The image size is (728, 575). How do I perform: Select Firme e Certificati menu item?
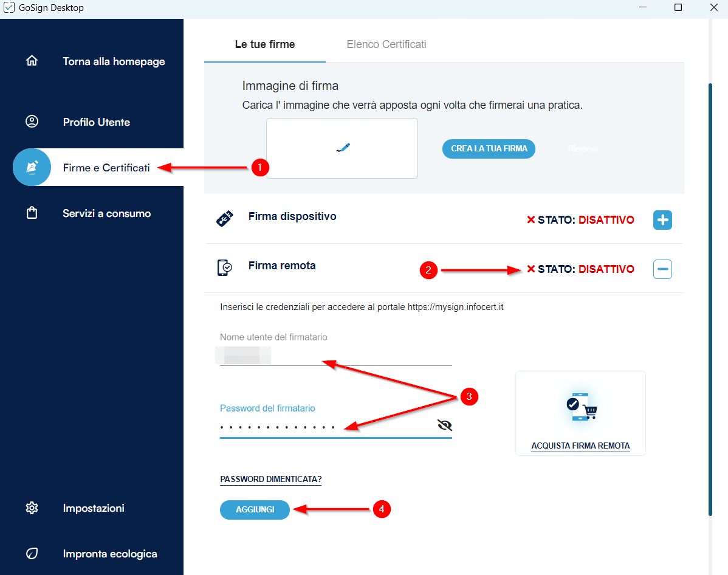106,168
